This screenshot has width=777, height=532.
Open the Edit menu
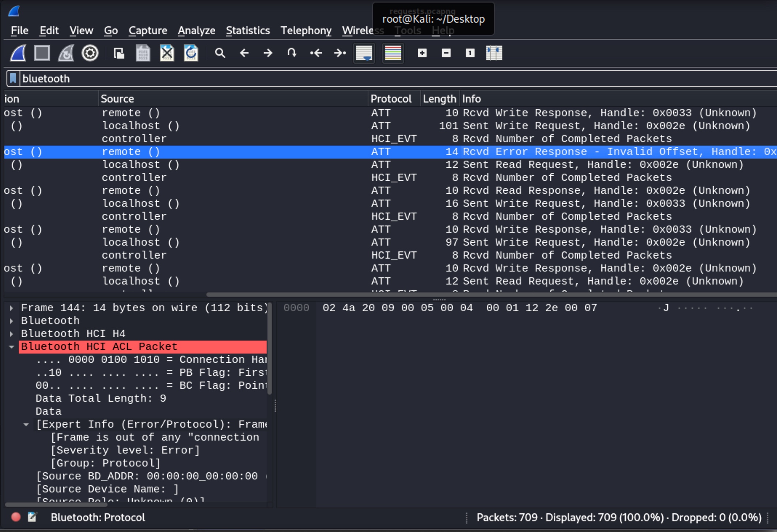click(x=49, y=30)
